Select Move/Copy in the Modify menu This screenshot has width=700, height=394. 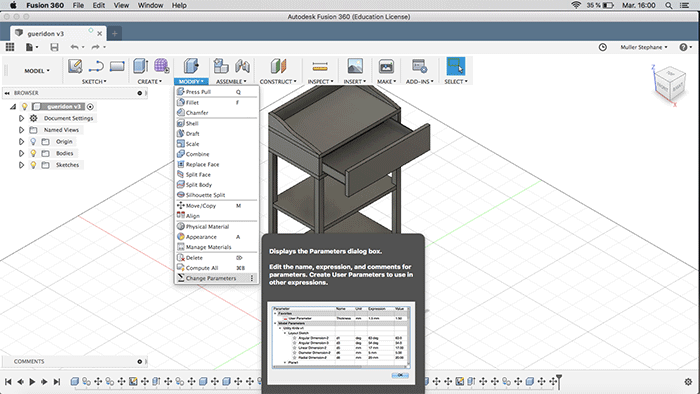[216, 206]
